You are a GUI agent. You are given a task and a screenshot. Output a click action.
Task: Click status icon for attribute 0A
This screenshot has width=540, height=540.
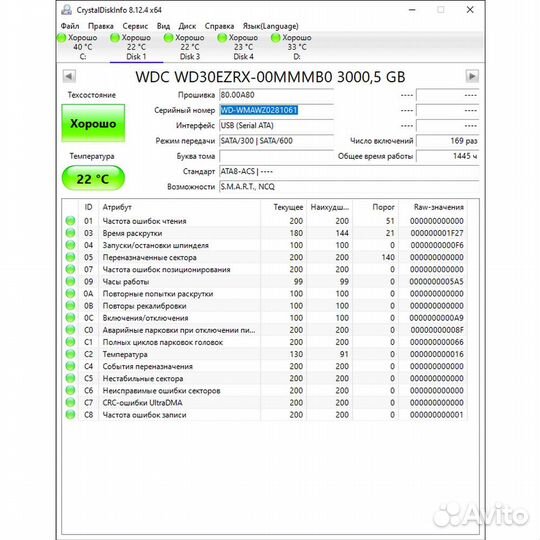coord(71,293)
